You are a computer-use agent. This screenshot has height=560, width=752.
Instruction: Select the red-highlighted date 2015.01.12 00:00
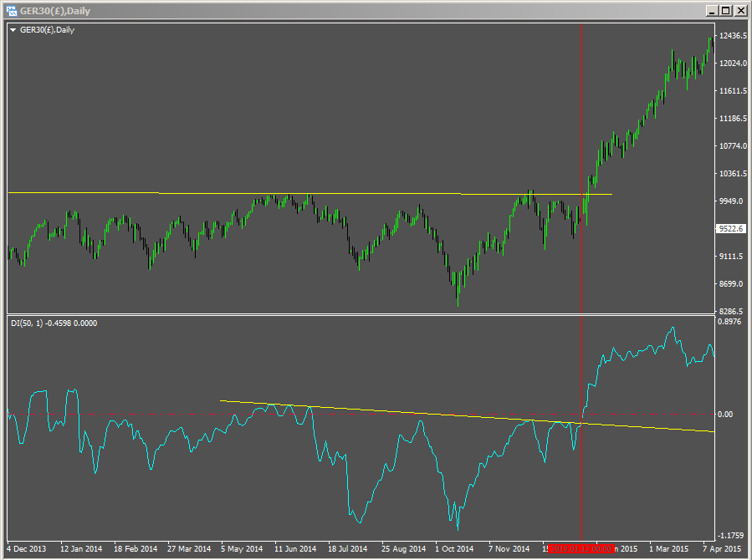(x=581, y=548)
